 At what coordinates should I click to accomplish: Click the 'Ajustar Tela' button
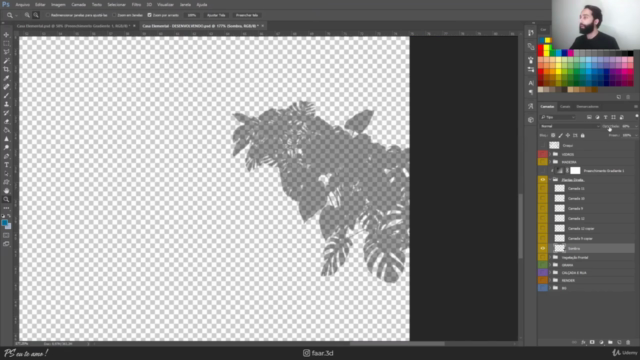tap(216, 15)
